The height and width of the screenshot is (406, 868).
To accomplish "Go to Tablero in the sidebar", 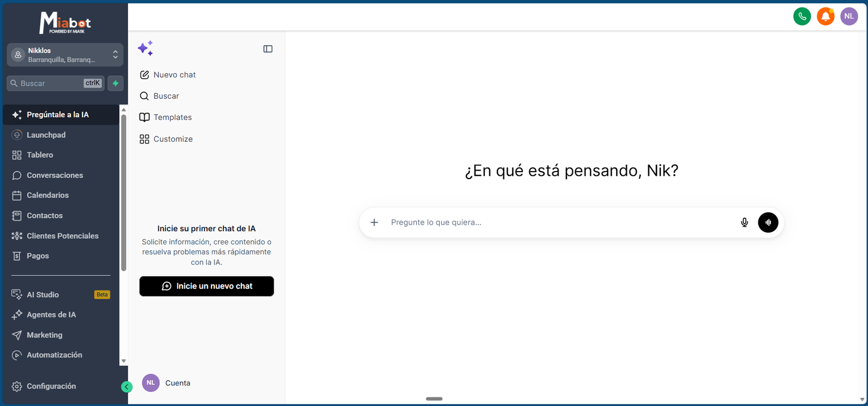I will pyautogui.click(x=61, y=155).
